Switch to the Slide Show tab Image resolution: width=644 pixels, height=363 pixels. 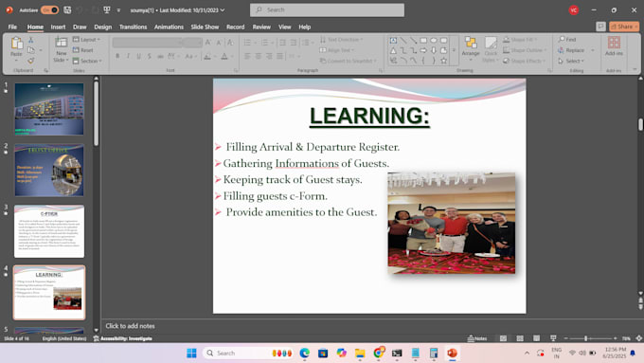tap(205, 27)
